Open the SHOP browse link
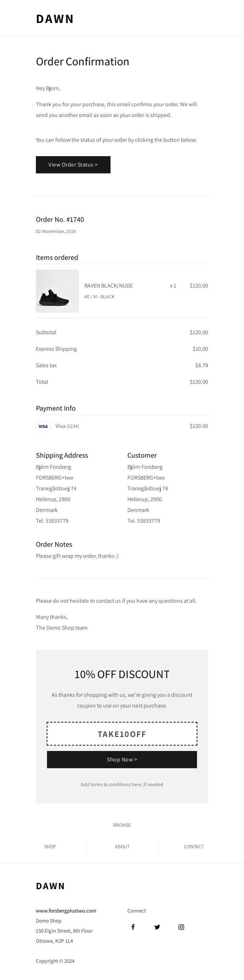This screenshot has height=980, width=244. pyautogui.click(x=50, y=846)
